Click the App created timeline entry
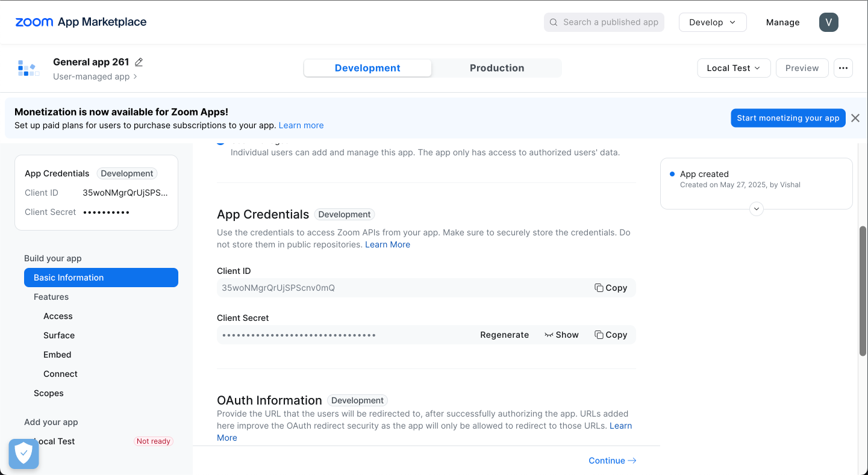The width and height of the screenshot is (868, 475). [757, 179]
